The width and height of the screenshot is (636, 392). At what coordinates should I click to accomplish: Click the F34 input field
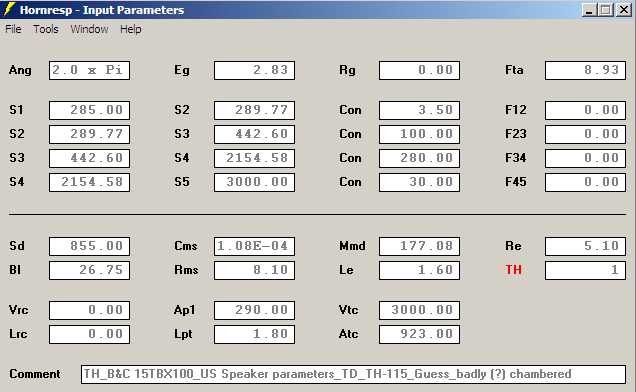[585, 158]
